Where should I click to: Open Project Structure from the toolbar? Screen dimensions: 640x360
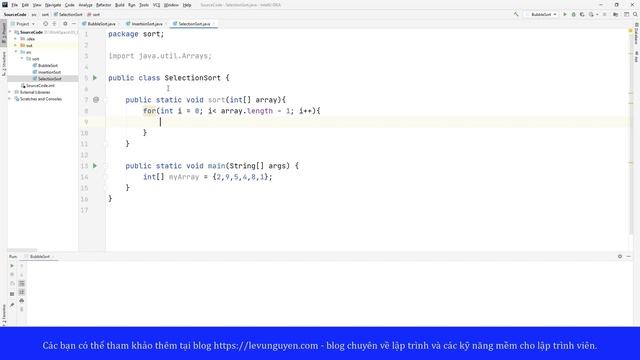616,14
